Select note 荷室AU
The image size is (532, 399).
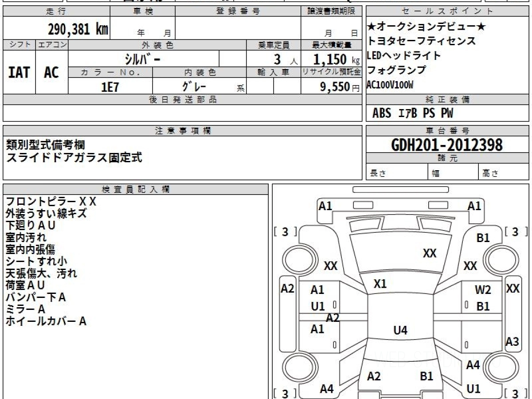[x=26, y=286]
